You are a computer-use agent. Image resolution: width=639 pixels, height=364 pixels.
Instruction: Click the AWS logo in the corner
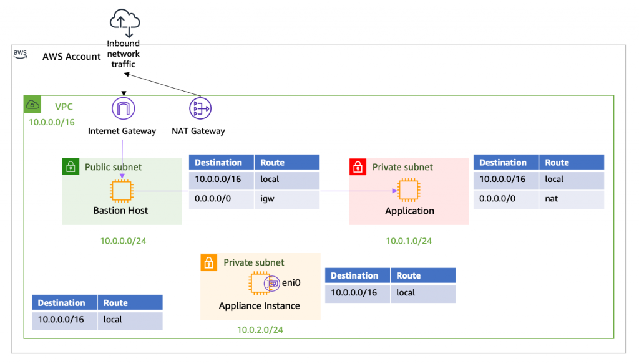[x=20, y=54]
